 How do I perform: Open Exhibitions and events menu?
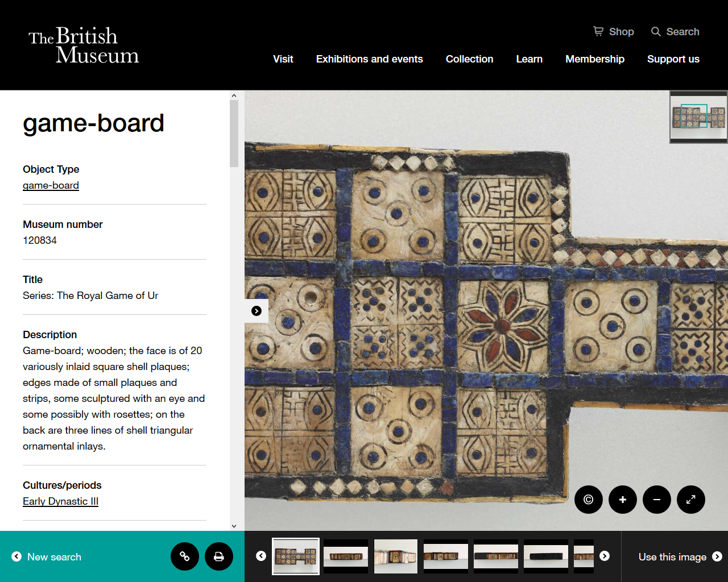[x=369, y=59]
